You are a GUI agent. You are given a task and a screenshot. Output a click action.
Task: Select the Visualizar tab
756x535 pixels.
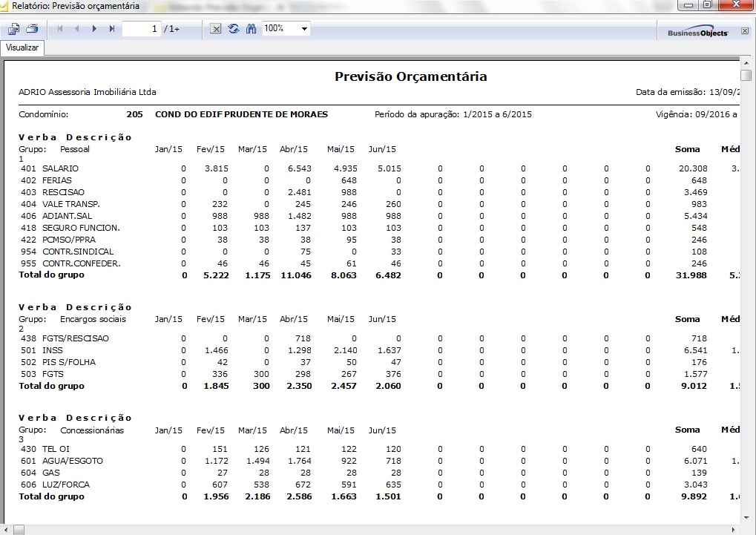(x=22, y=47)
